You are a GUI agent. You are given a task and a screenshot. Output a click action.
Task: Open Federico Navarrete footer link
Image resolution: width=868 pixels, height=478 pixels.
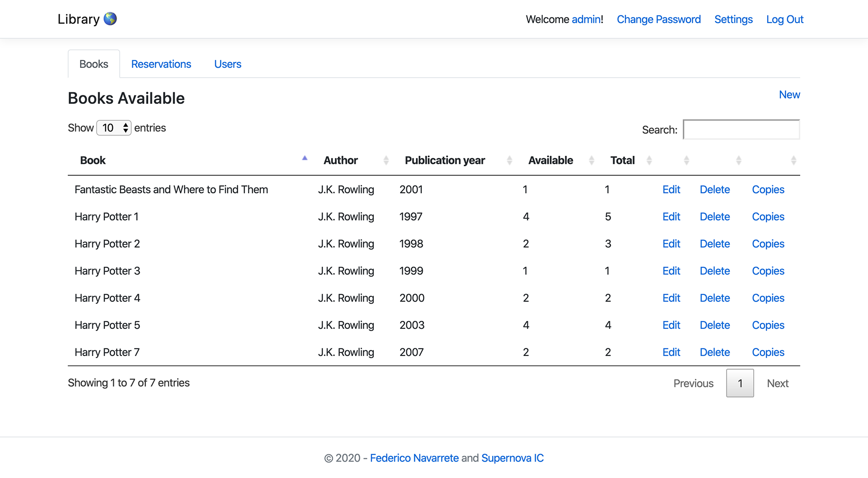point(414,458)
